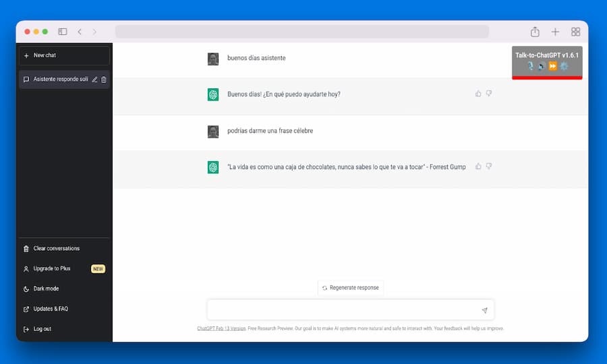This screenshot has height=364, width=607.
Task: Open a new Safari tab with plus
Action: coord(555,32)
